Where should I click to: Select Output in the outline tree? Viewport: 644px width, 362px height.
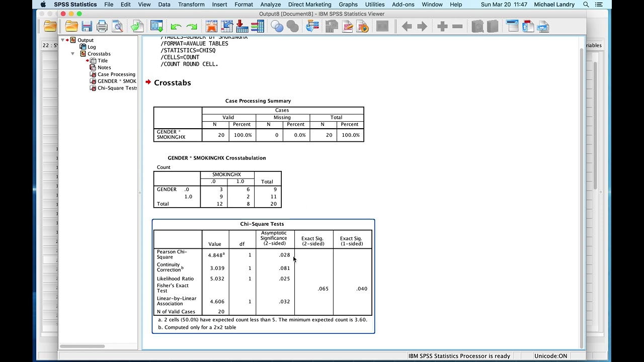click(x=85, y=40)
